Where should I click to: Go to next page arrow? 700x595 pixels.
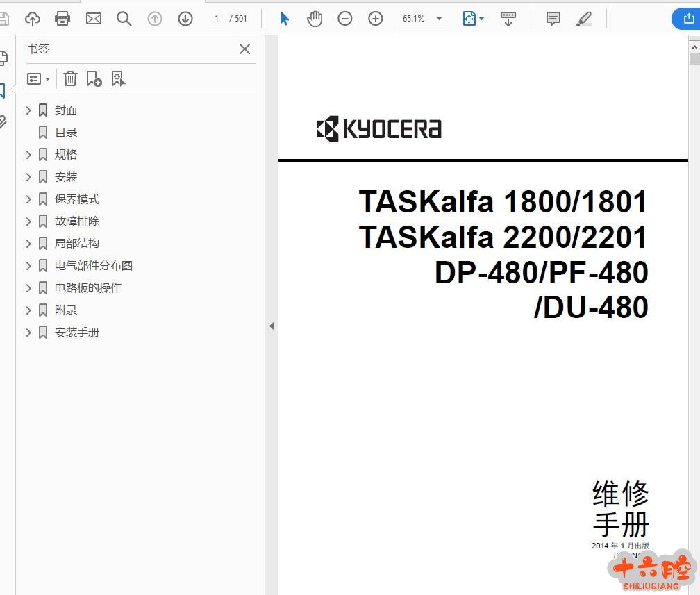tap(185, 19)
